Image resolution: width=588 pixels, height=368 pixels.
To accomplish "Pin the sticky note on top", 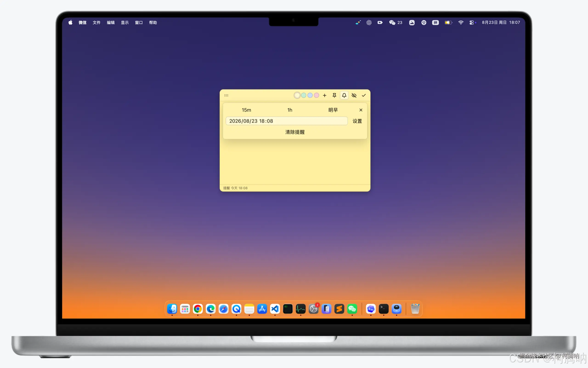I will tap(334, 95).
